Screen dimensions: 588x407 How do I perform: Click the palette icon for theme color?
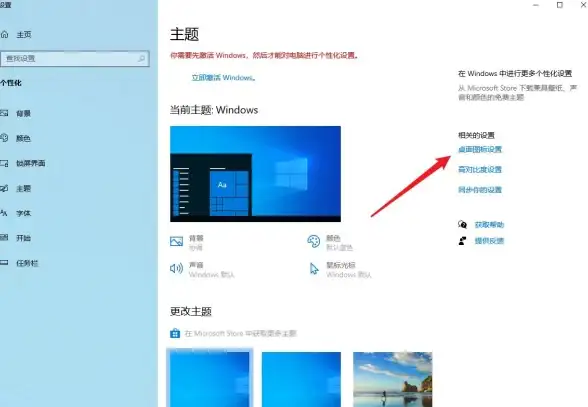[x=314, y=241]
